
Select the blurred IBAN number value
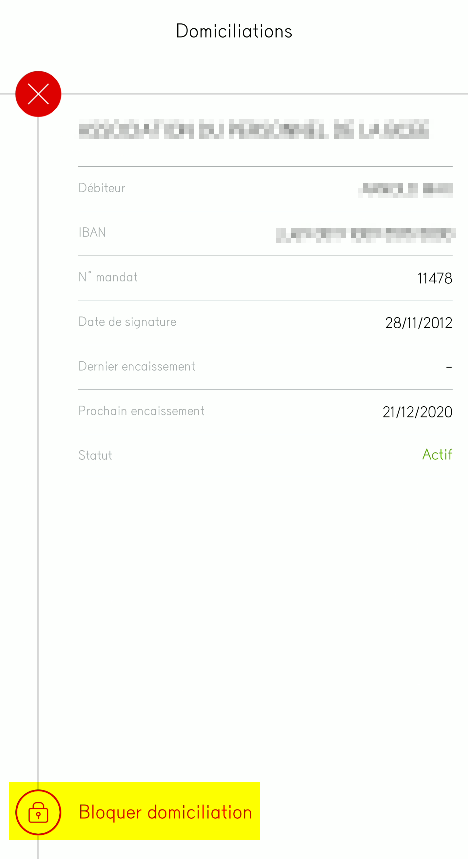point(366,234)
